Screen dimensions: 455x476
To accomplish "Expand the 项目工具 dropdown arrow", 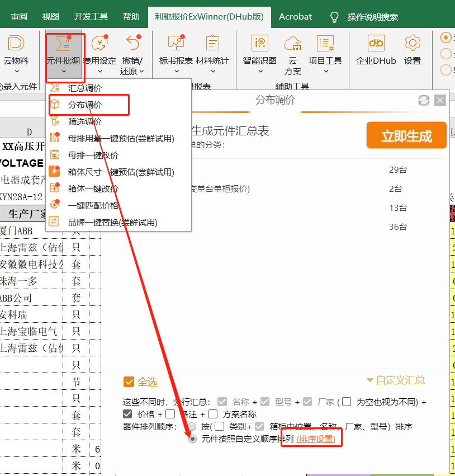I will pyautogui.click(x=326, y=72).
